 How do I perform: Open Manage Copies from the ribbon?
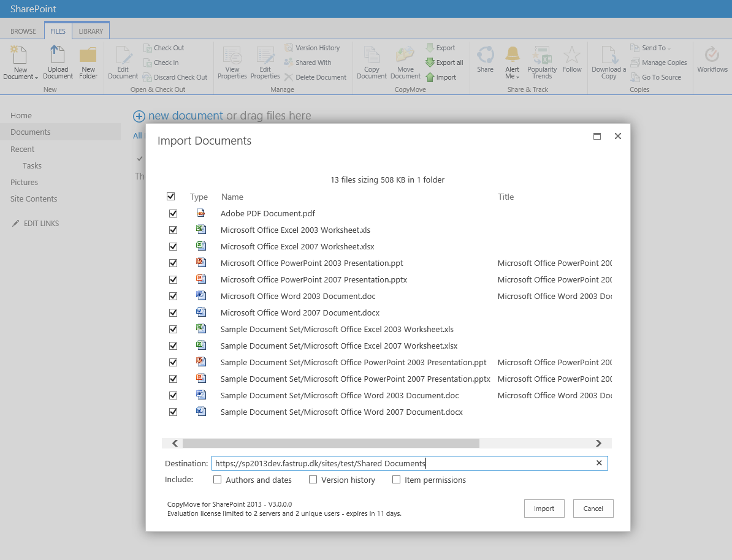pos(658,62)
